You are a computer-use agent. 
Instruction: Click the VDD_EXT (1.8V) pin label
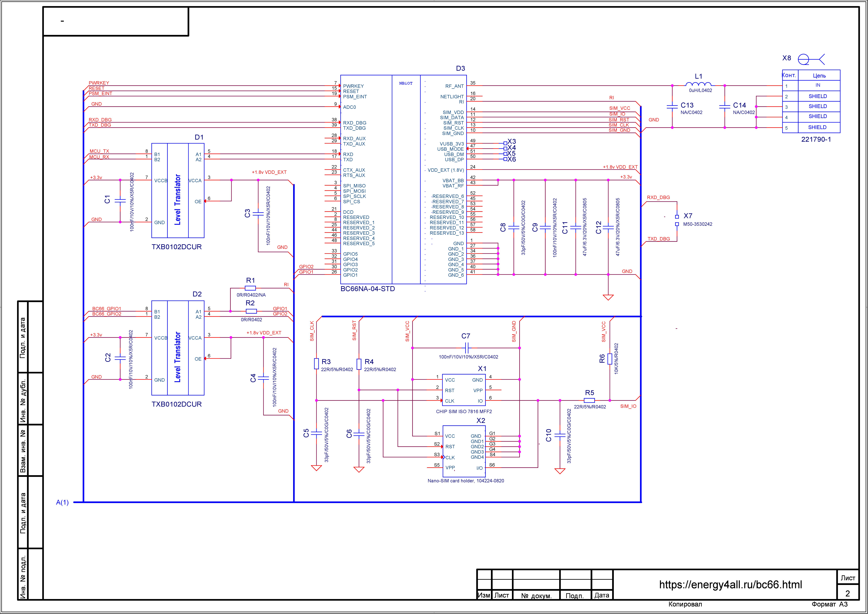tap(446, 170)
